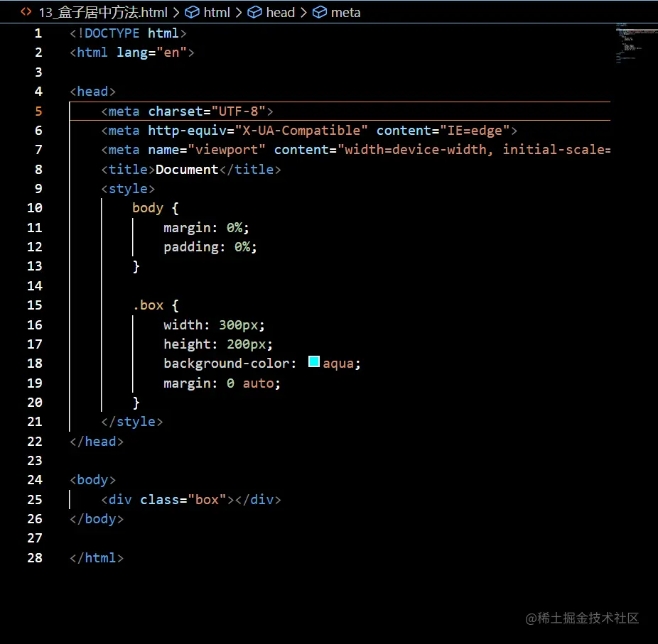Click the closing </body> tag

tap(97, 519)
